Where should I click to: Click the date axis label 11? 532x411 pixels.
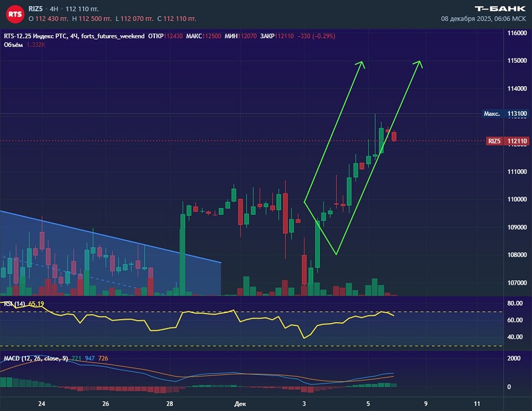coord(477,404)
